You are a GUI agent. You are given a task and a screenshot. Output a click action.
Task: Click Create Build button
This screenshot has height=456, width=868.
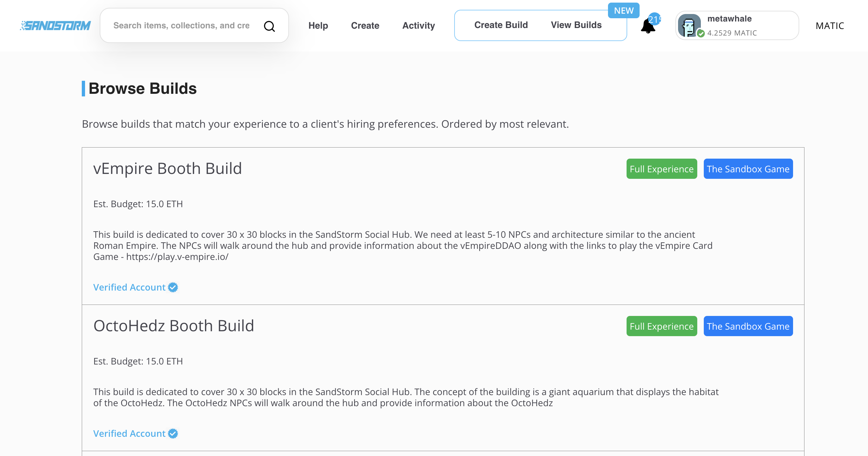click(x=501, y=25)
